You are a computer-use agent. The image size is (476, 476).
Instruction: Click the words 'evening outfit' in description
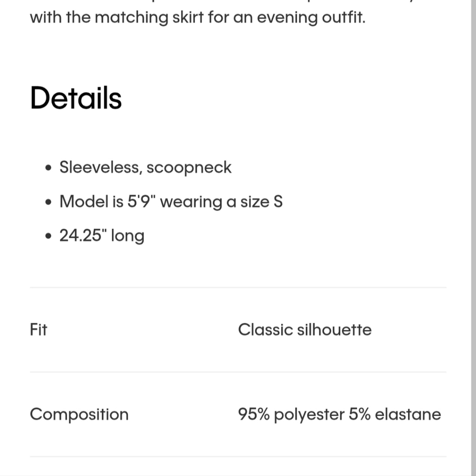(x=311, y=18)
